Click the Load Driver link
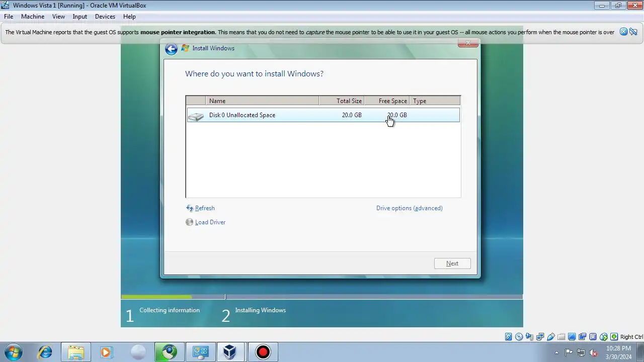This screenshot has height=362, width=644. click(210, 222)
